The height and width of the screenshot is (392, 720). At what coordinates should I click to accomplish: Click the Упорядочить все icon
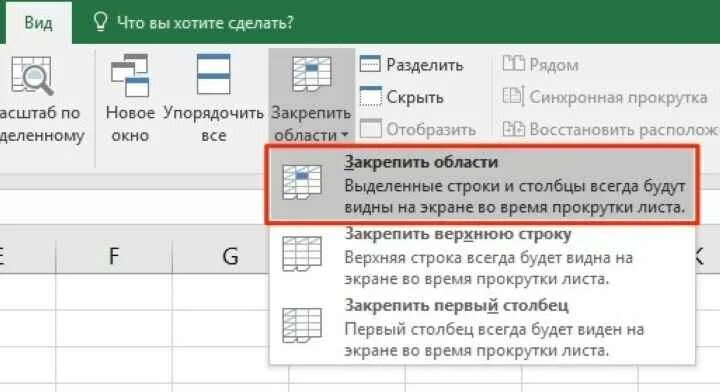coord(214,74)
